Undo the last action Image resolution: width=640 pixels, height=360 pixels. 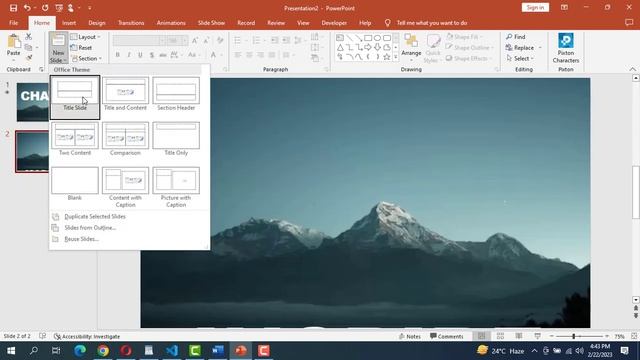[x=27, y=8]
